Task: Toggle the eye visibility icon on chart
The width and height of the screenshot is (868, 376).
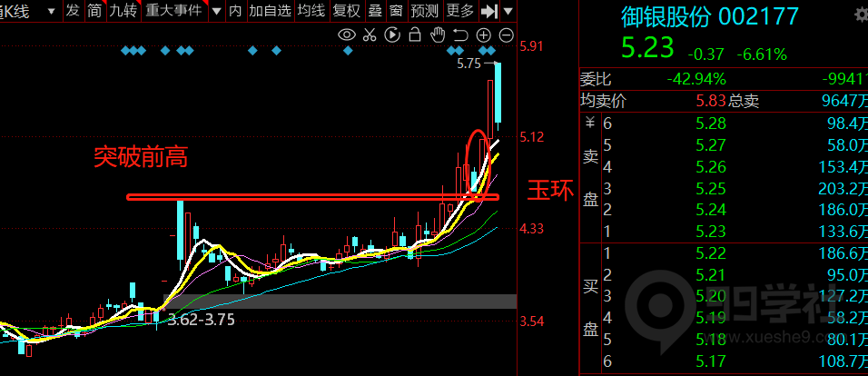Action: 346,35
